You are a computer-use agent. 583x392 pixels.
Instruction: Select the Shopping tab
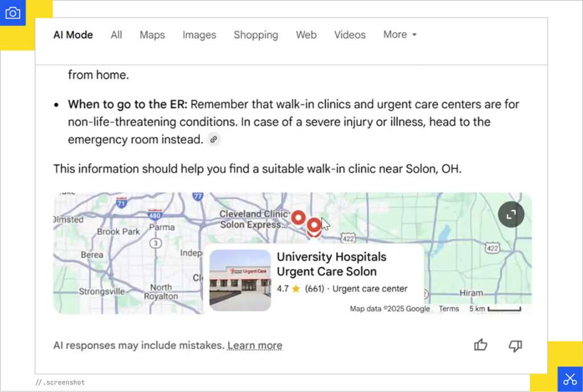click(256, 35)
